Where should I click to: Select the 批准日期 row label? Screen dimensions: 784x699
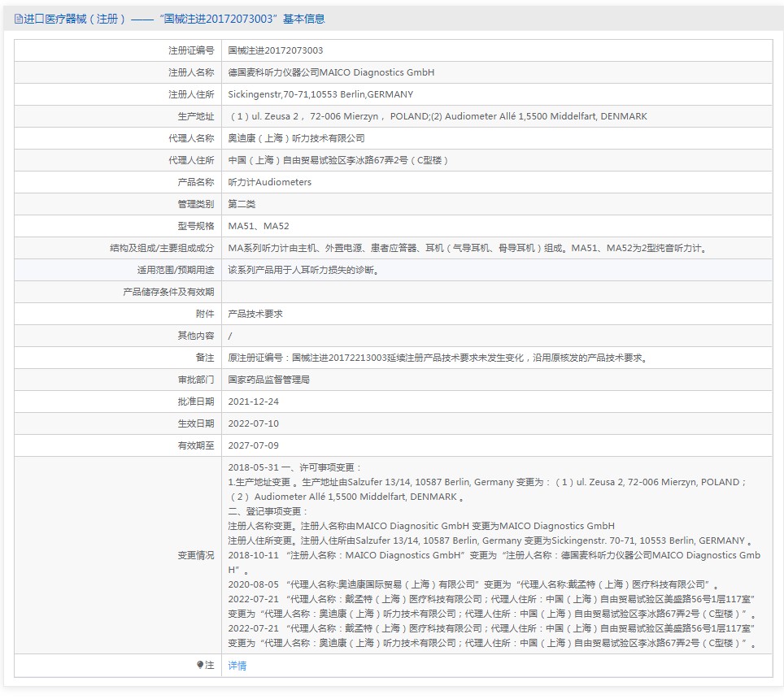click(196, 402)
